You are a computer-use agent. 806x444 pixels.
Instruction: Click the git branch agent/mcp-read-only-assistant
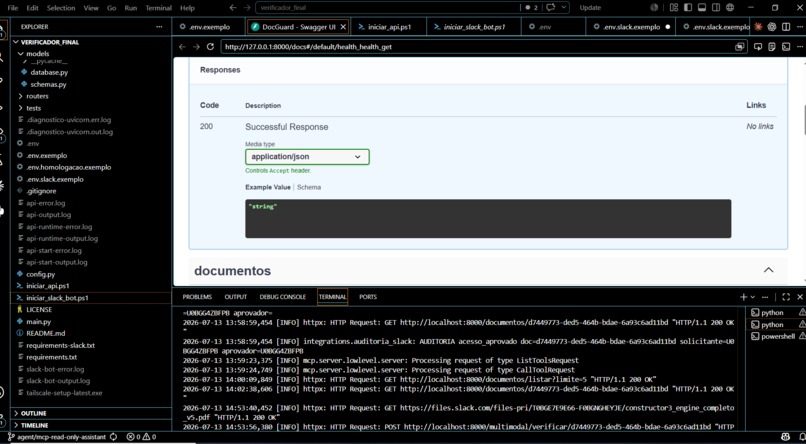point(57,437)
